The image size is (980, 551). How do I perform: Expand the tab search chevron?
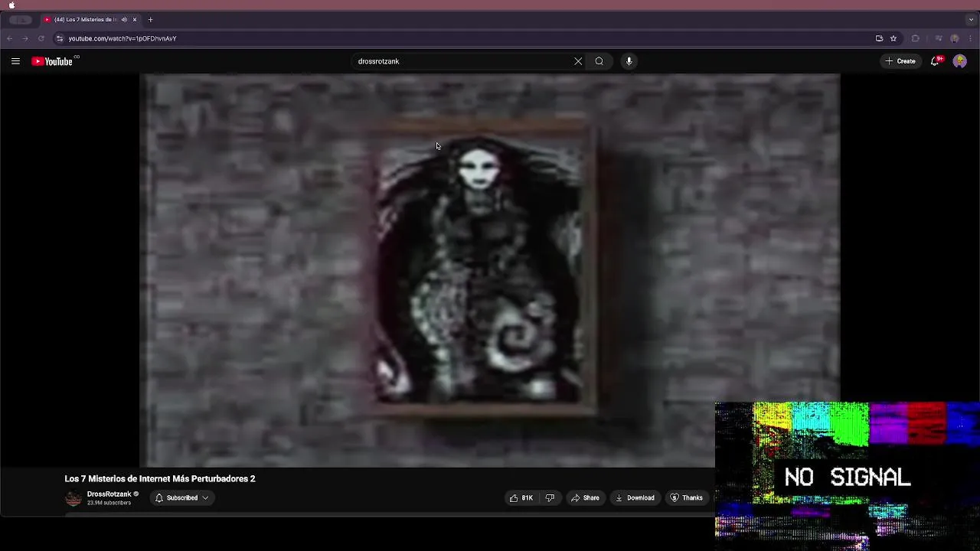(x=971, y=20)
